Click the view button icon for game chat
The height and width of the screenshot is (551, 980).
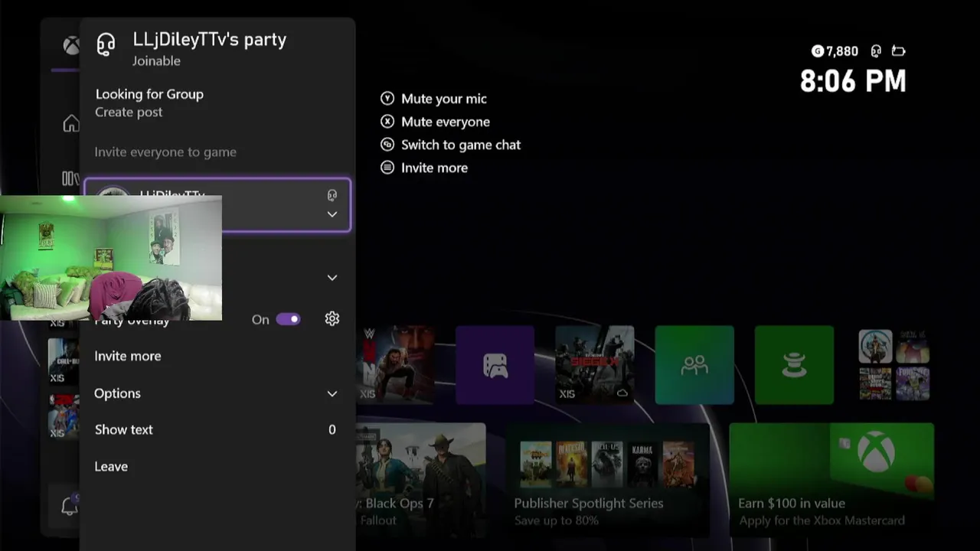[387, 145]
